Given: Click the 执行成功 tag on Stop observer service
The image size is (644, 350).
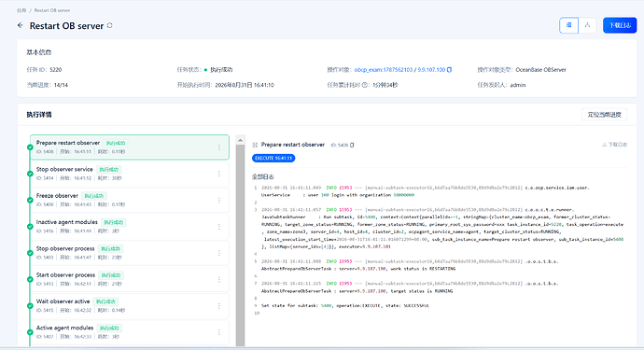Looking at the screenshot, I should (x=109, y=170).
